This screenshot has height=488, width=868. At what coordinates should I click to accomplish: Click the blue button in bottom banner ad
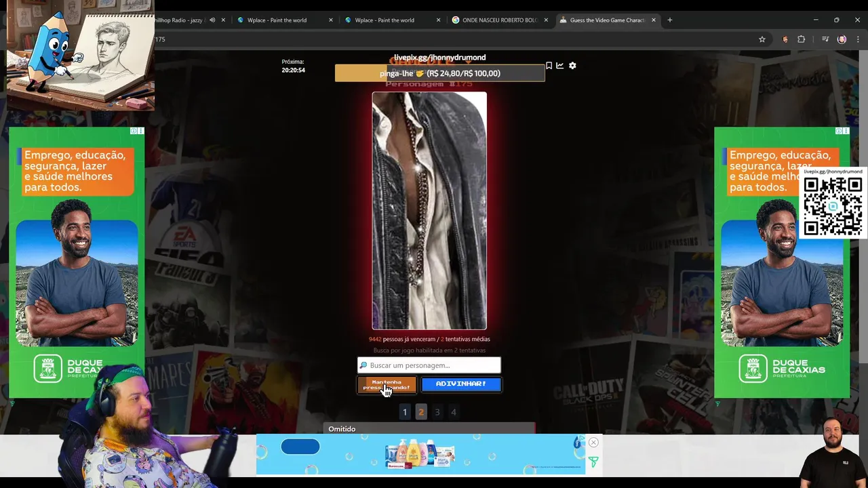point(300,447)
